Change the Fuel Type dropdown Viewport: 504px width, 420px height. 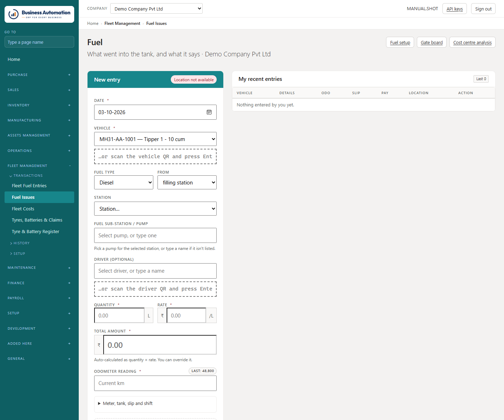click(x=124, y=182)
